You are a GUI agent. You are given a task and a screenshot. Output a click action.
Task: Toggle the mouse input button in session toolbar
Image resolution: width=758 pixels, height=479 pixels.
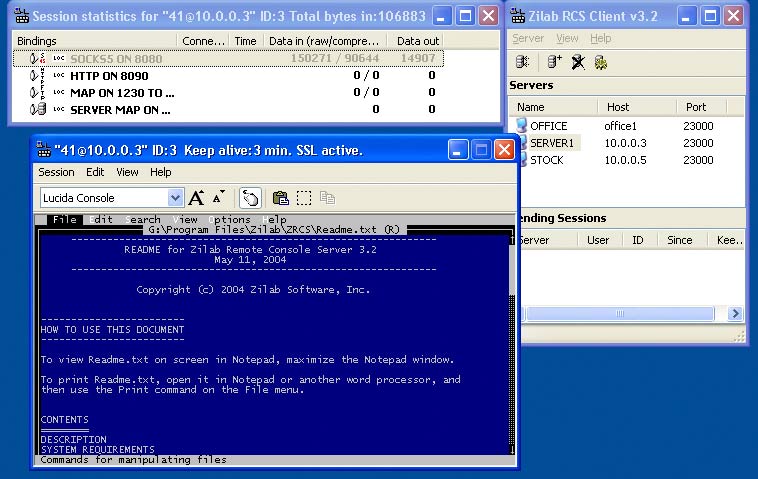(x=250, y=198)
